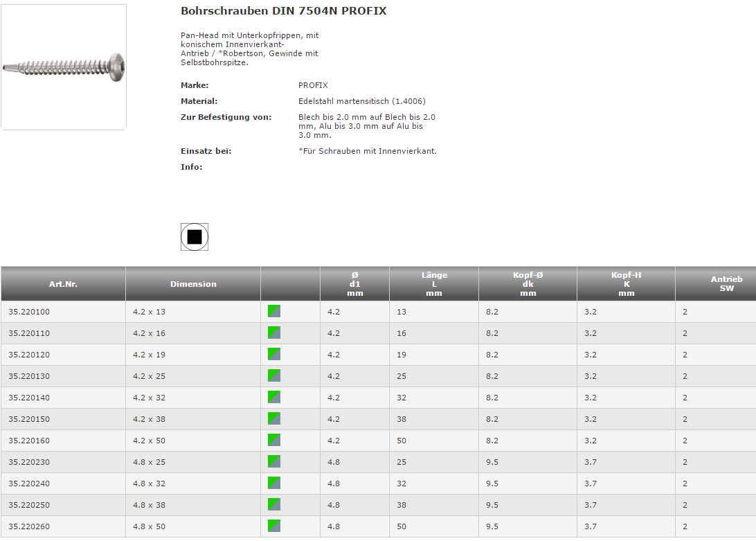Click the screw product thumbnail image
Screen dimensions: 756x541
(64, 66)
